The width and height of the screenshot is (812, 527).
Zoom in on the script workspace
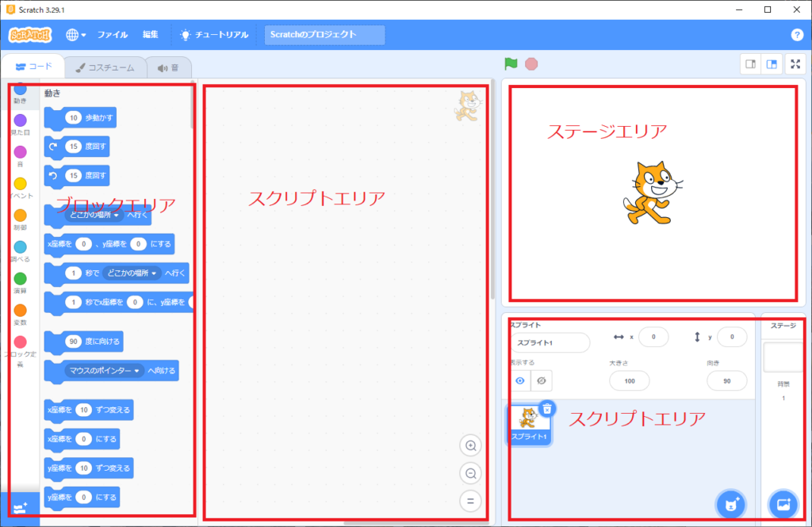click(471, 446)
